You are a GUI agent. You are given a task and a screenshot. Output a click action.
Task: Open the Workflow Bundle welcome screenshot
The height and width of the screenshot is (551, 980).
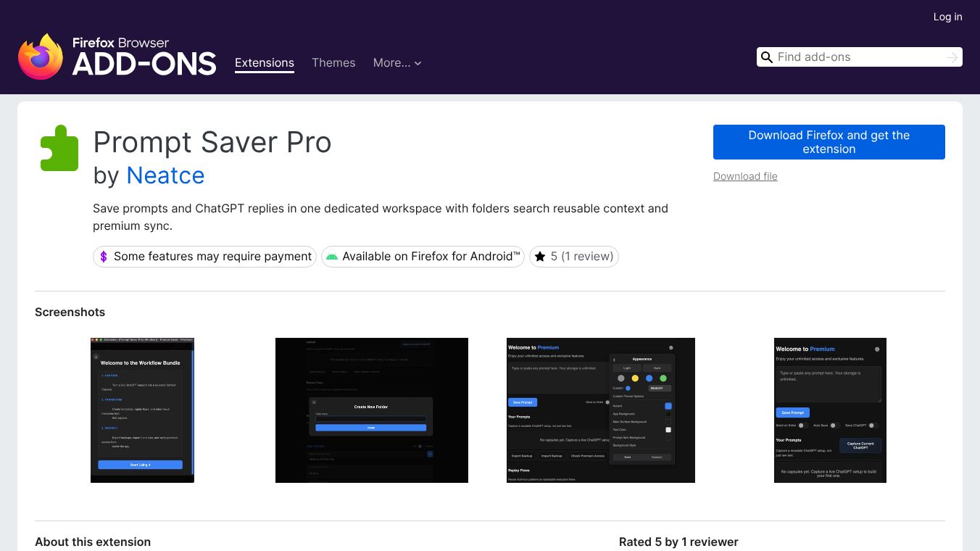(142, 410)
